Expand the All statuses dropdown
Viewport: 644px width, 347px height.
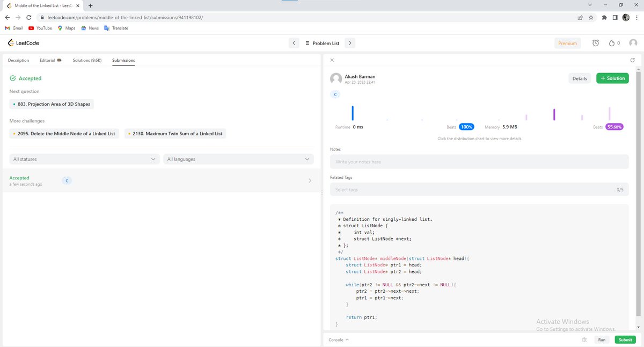[85, 159]
